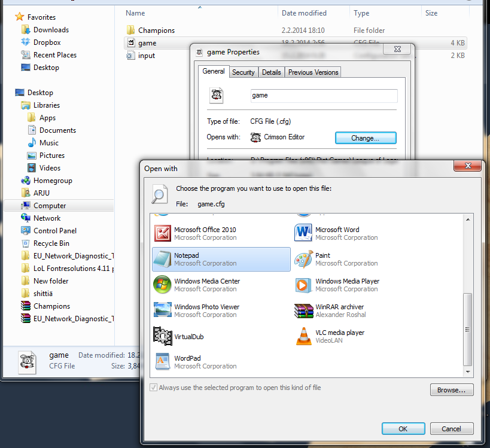Click Cancel in Open with dialog
Image resolution: width=490 pixels, height=448 pixels.
(452, 429)
